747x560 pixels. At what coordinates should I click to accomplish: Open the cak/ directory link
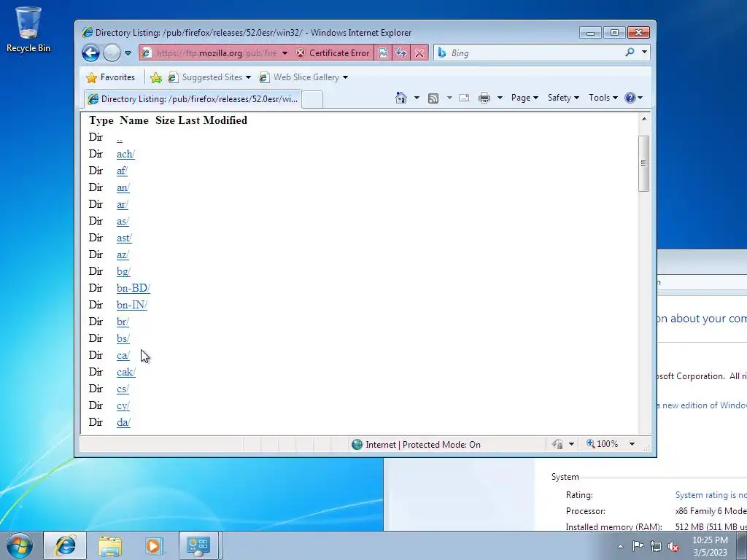[x=126, y=372]
